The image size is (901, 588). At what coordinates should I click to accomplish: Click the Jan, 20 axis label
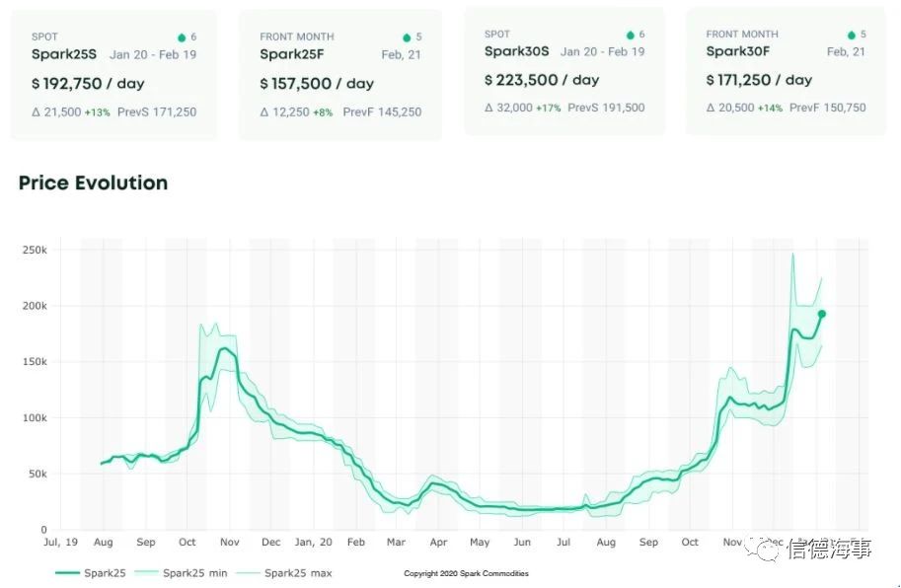coord(313,542)
